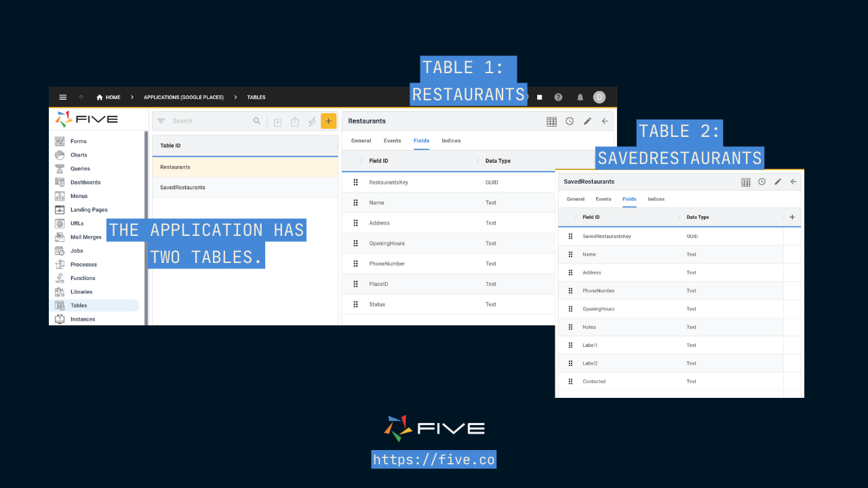The width and height of the screenshot is (868, 488).
Task: Click the sidebar vertical scrollbar
Action: click(x=146, y=228)
